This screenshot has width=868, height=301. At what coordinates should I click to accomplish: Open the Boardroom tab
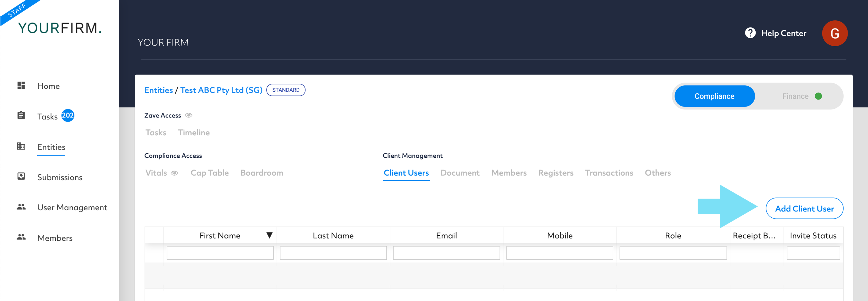click(262, 173)
